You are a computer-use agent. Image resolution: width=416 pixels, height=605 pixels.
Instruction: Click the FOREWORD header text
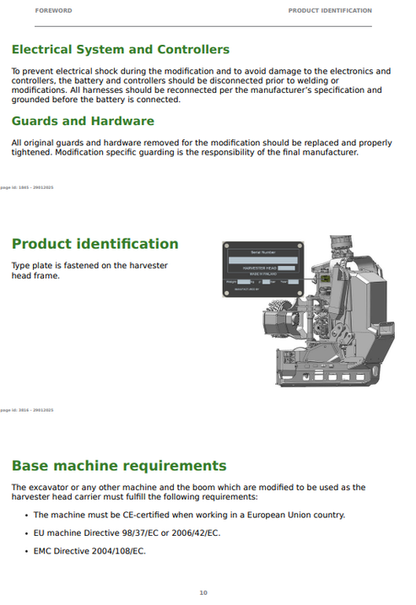(x=53, y=10)
